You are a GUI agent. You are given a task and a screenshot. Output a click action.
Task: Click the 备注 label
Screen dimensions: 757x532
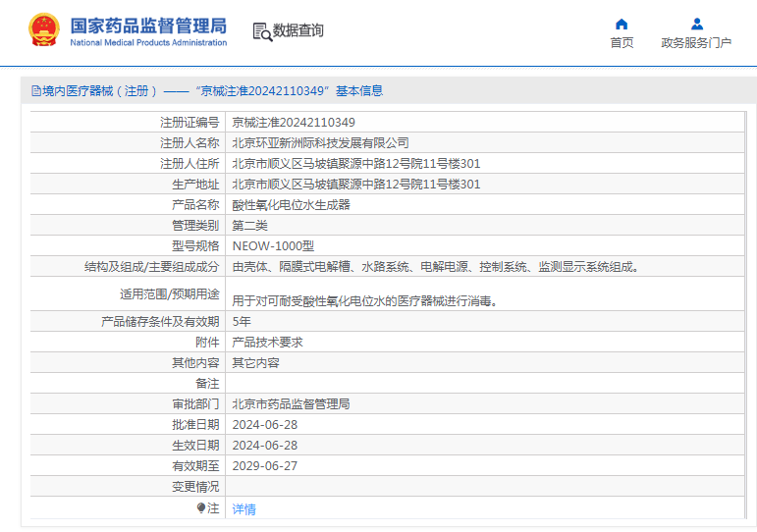(x=207, y=384)
